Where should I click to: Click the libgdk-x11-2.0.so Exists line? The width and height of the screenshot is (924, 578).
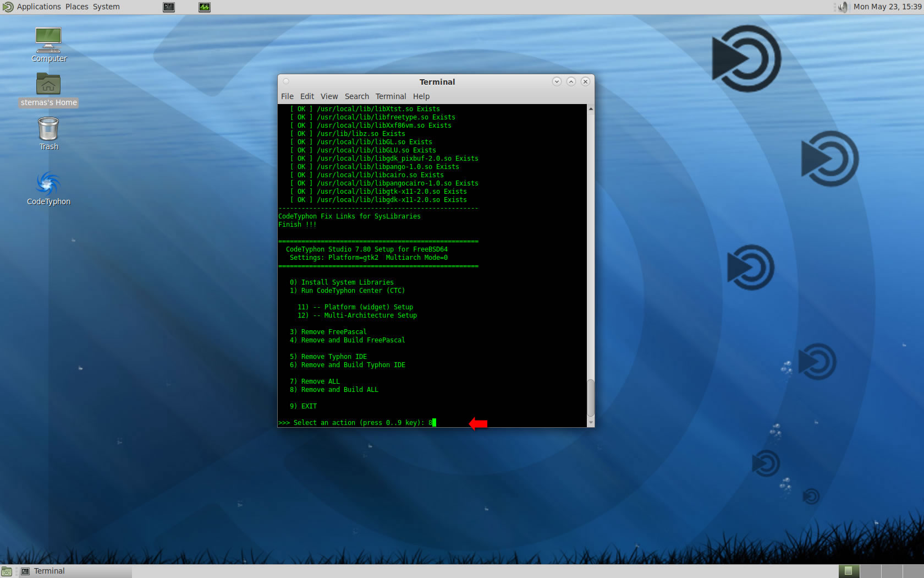(x=378, y=200)
